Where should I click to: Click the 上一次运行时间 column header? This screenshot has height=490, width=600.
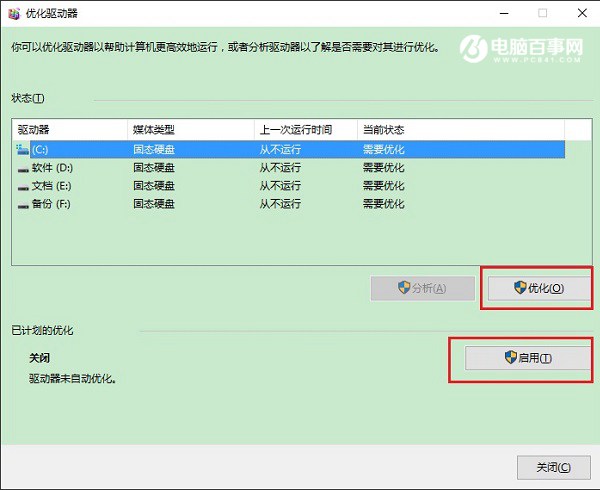click(306, 130)
